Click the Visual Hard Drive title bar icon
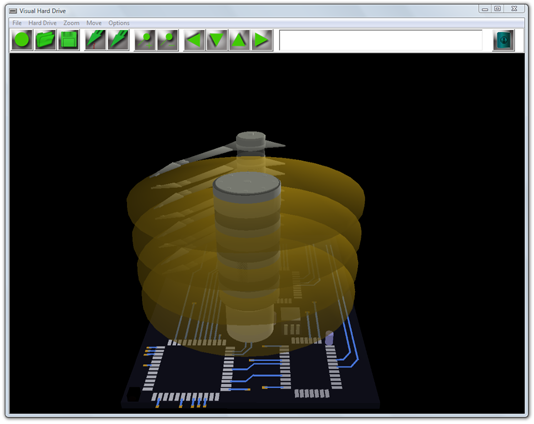534x424 pixels. pyautogui.click(x=13, y=11)
